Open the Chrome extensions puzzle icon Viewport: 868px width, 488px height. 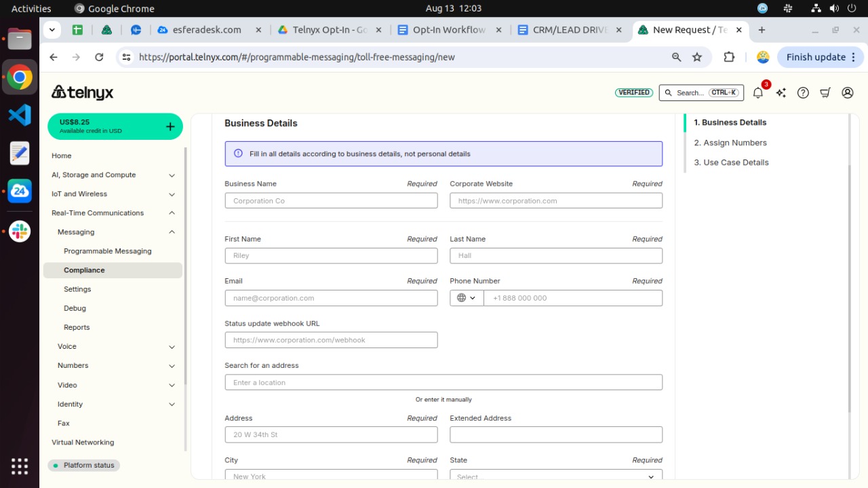[x=729, y=57]
